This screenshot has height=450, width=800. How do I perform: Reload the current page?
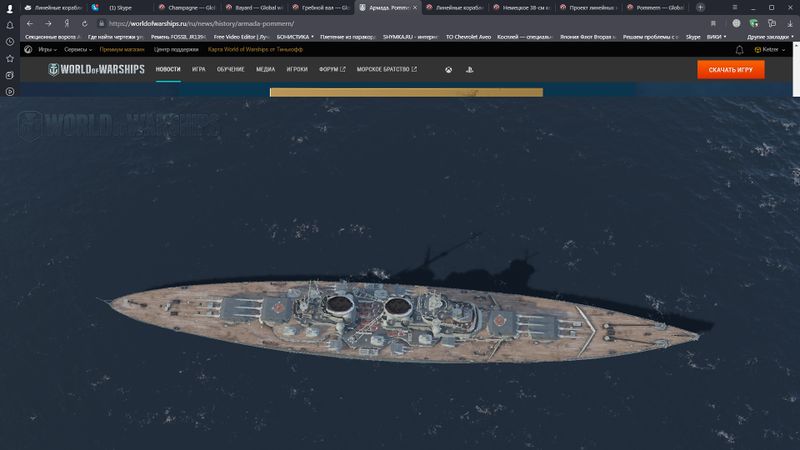click(85, 23)
